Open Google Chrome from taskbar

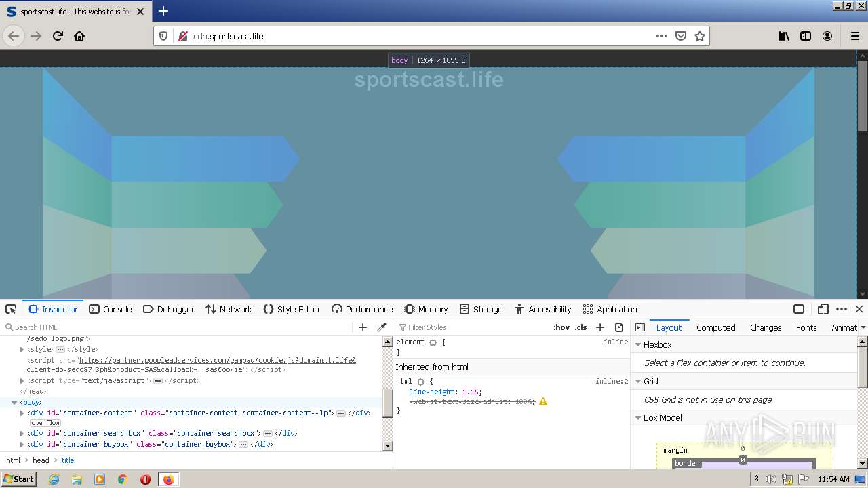click(x=122, y=479)
